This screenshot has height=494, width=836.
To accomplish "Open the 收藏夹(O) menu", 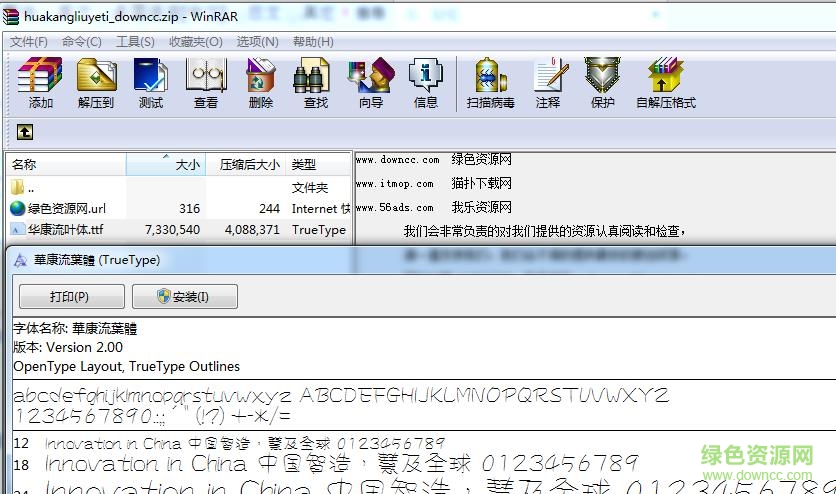I will pyautogui.click(x=196, y=42).
